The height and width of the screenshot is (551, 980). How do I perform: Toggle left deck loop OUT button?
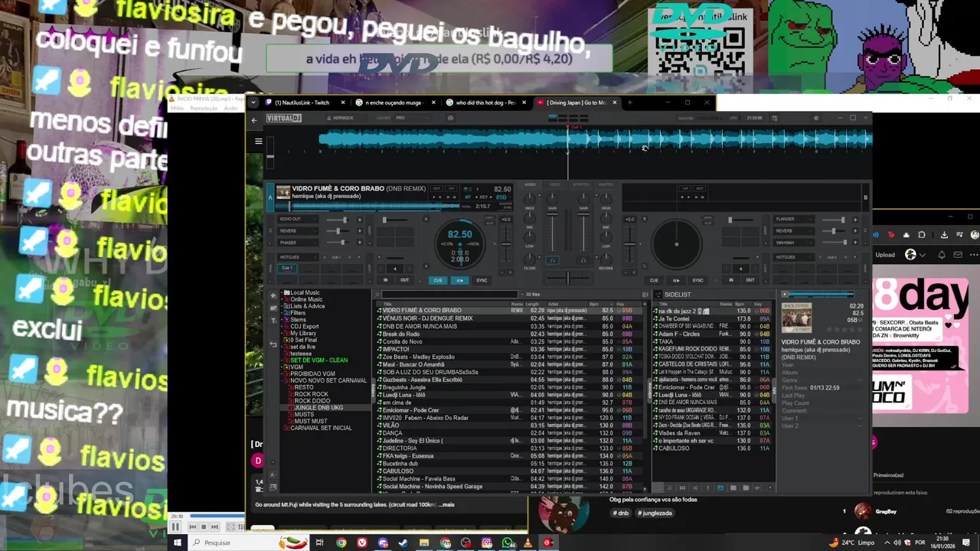click(x=404, y=280)
